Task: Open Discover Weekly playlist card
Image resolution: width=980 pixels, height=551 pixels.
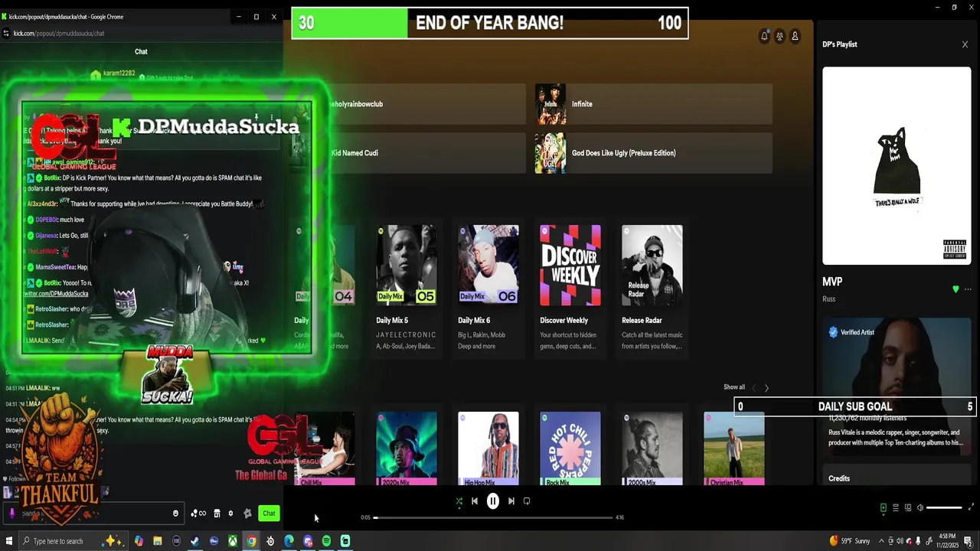Action: [570, 288]
